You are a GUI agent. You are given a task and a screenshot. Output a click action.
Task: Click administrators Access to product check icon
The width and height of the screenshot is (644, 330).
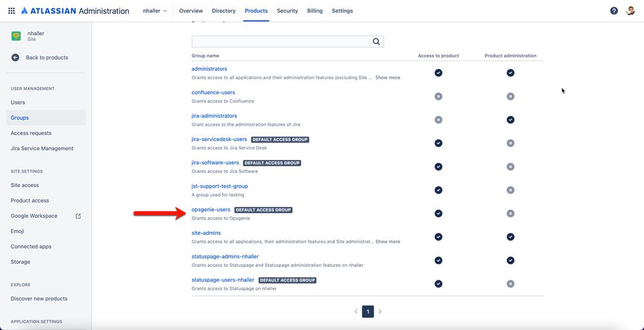coord(438,73)
